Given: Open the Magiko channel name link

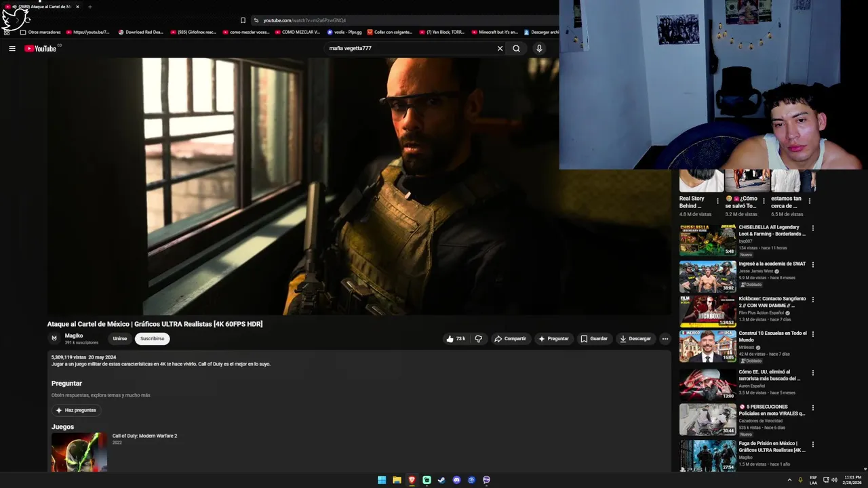Looking at the screenshot, I should tap(74, 335).
